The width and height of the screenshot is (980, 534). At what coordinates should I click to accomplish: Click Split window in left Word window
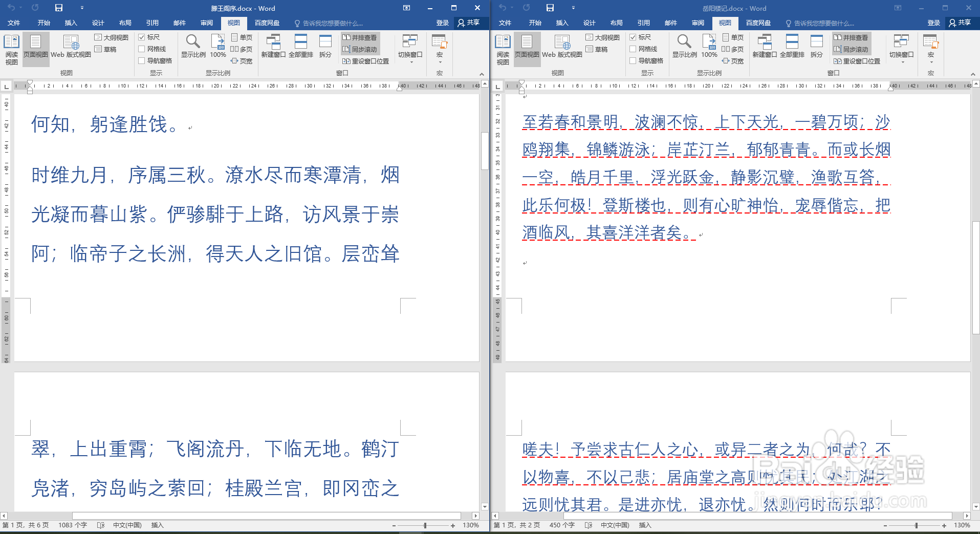[x=325, y=46]
